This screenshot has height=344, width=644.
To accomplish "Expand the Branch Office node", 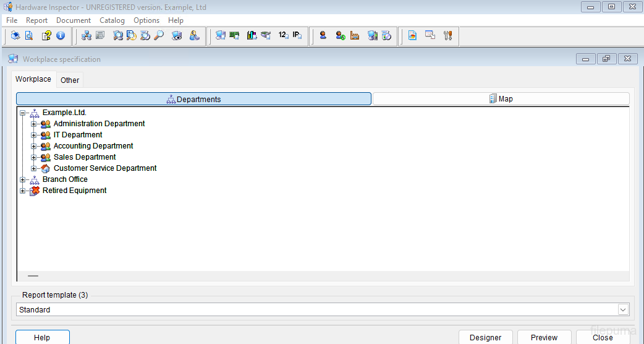I will pos(23,179).
